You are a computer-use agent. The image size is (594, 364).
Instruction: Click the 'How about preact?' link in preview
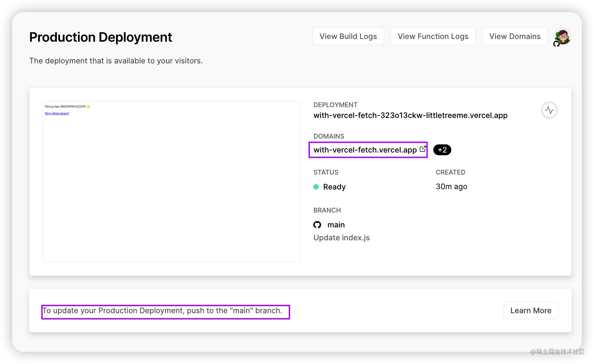tap(57, 113)
